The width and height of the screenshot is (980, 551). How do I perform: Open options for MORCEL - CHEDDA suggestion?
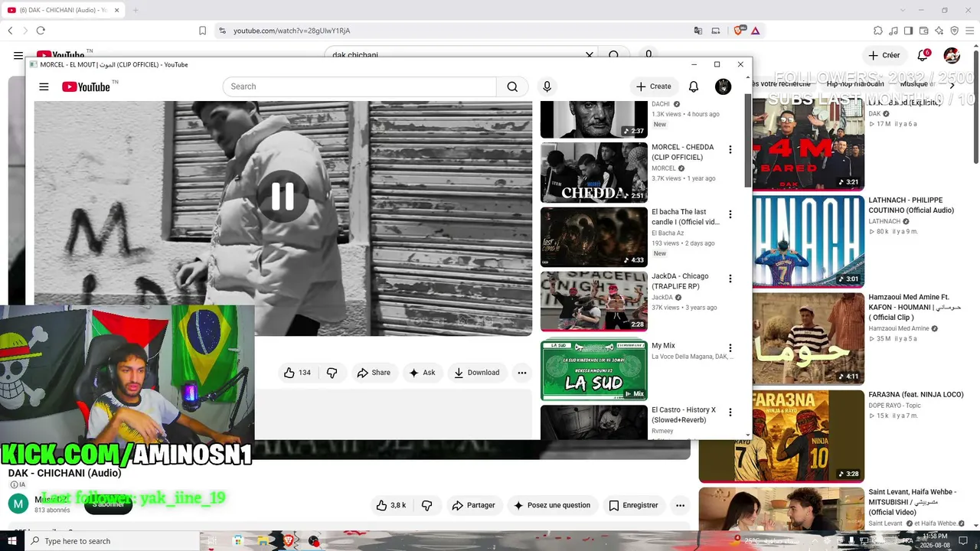pyautogui.click(x=730, y=150)
